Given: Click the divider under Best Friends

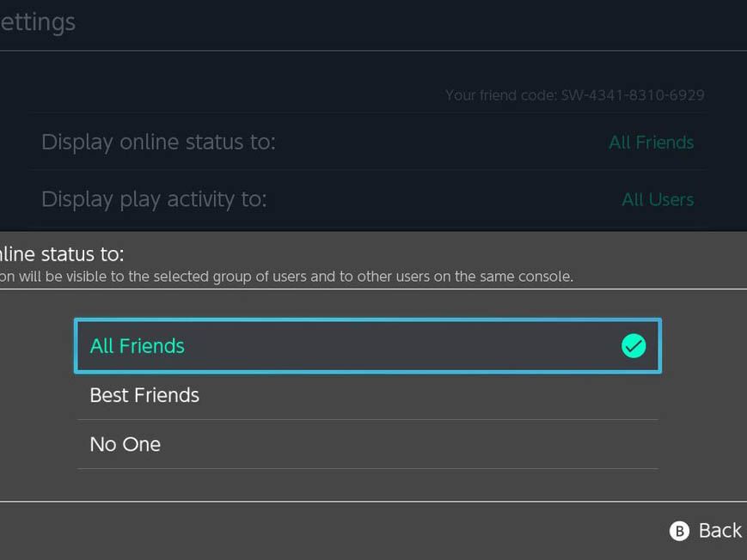Looking at the screenshot, I should 368,420.
